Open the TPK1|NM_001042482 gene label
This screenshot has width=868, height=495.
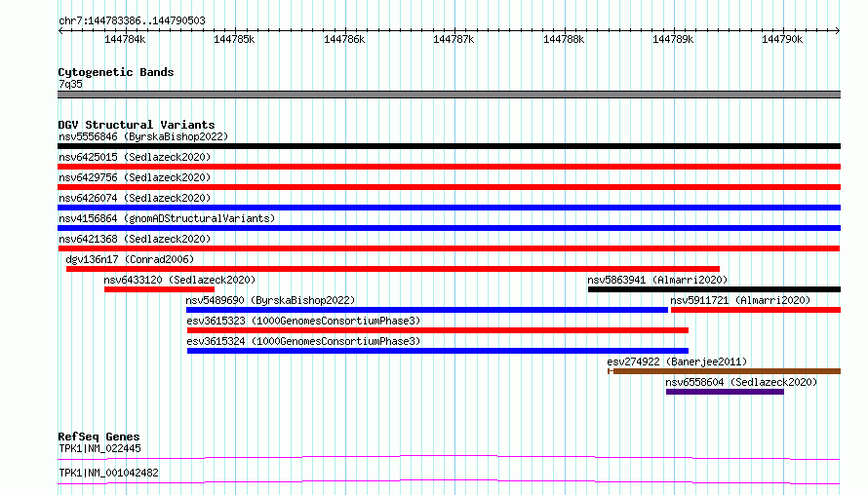(108, 473)
